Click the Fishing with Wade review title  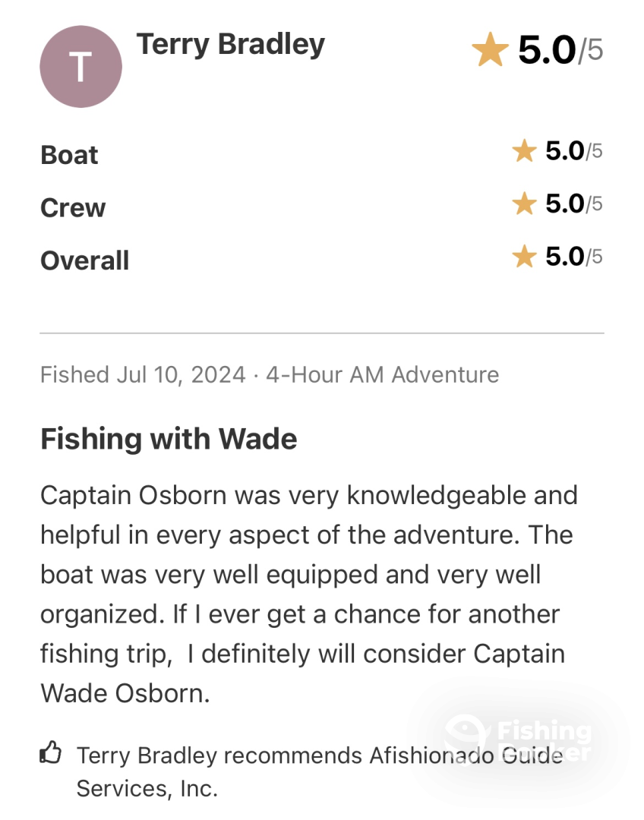pos(169,439)
